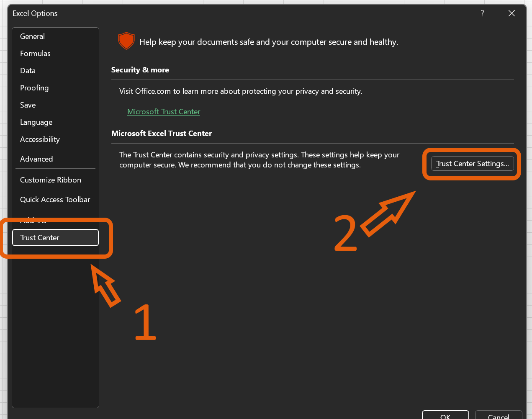The width and height of the screenshot is (532, 419).
Task: Click the 'Security & more' heading
Action: (x=140, y=70)
